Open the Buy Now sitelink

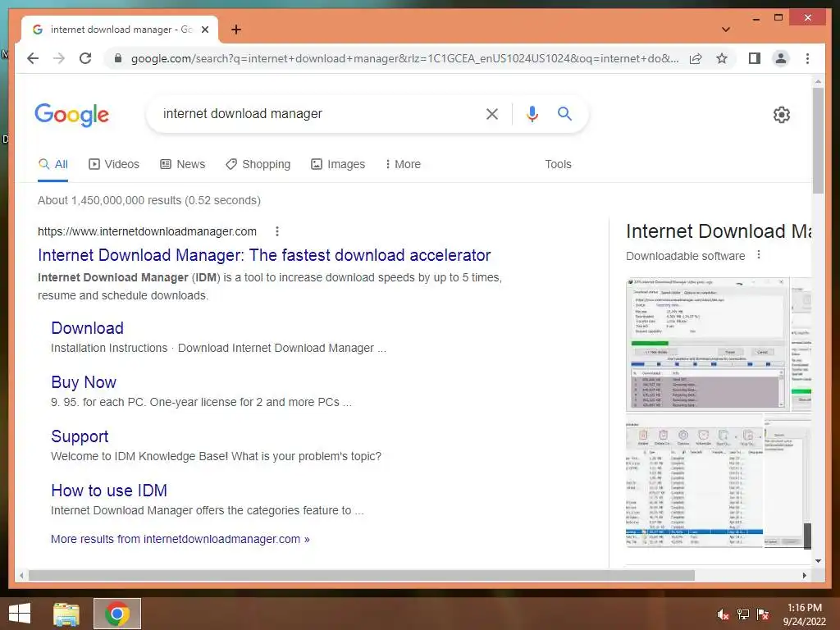tap(84, 382)
